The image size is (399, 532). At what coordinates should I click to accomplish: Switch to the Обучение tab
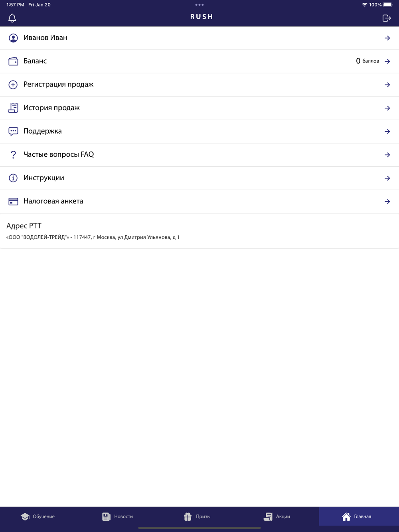38,516
